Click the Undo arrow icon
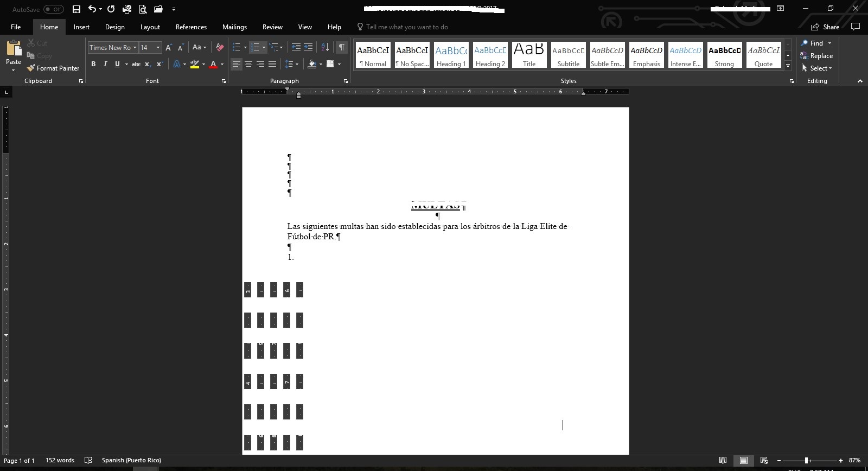 point(92,9)
